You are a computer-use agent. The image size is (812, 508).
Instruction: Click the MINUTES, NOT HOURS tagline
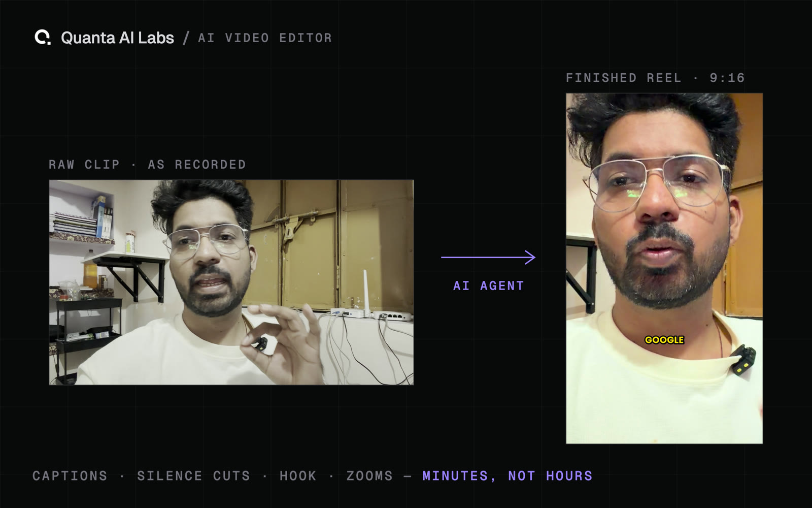point(507,476)
